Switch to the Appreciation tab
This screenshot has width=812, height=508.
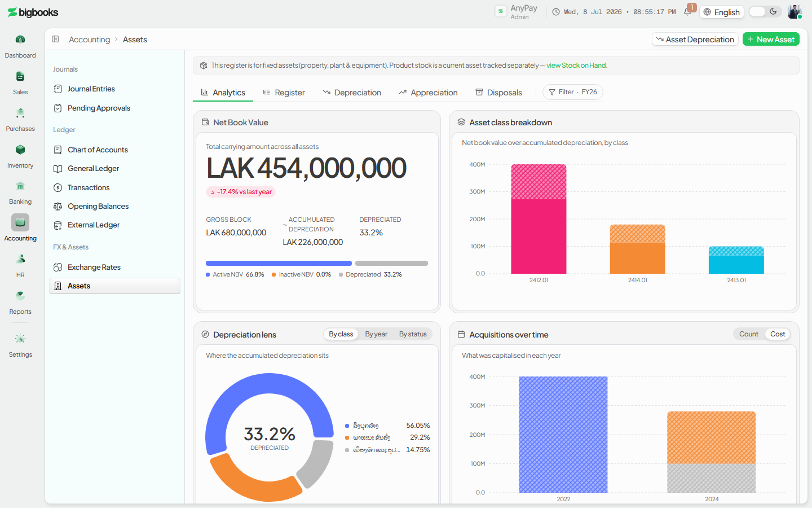coord(428,93)
